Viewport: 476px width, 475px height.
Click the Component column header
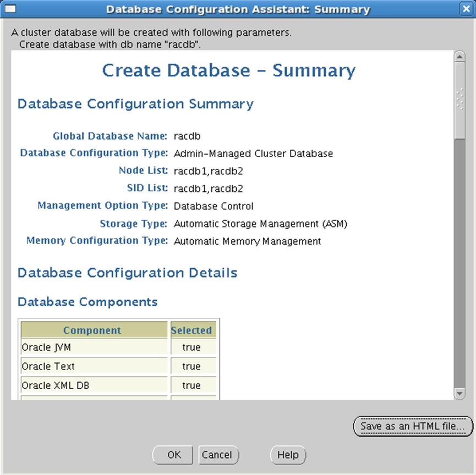point(94,330)
